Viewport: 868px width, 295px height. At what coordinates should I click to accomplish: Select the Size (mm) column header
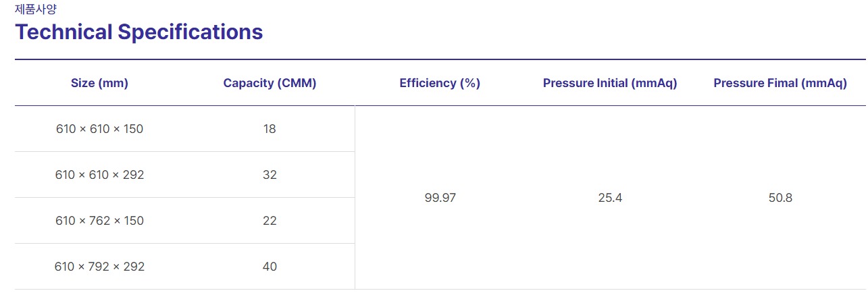point(99,83)
